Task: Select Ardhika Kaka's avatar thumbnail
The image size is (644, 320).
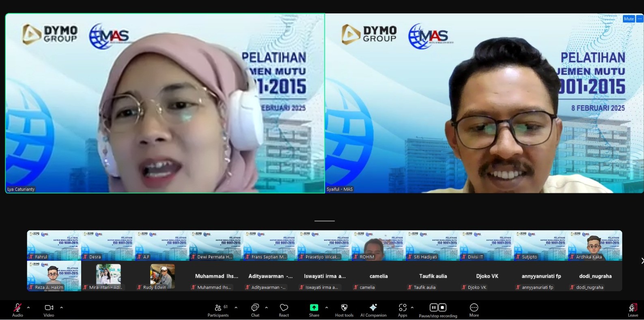Action: point(595,245)
